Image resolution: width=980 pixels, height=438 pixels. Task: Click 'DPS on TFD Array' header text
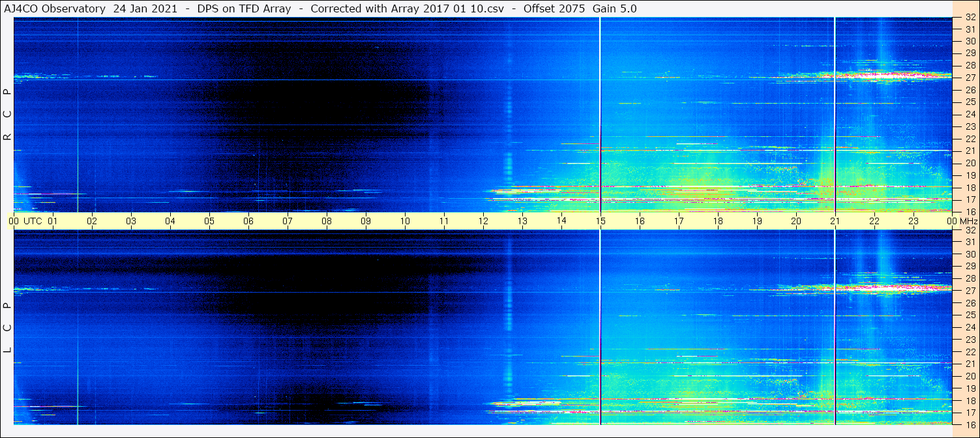pos(244,8)
